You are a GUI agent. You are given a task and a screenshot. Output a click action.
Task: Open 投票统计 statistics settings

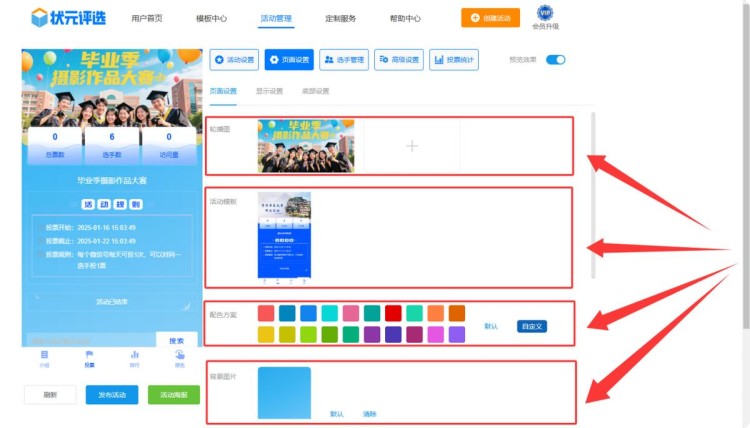[453, 60]
